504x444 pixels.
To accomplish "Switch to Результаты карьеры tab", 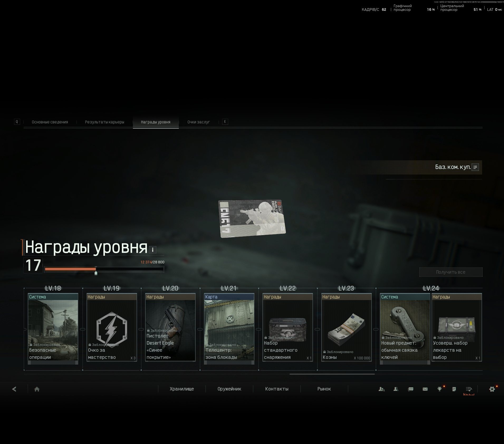I will pos(104,122).
